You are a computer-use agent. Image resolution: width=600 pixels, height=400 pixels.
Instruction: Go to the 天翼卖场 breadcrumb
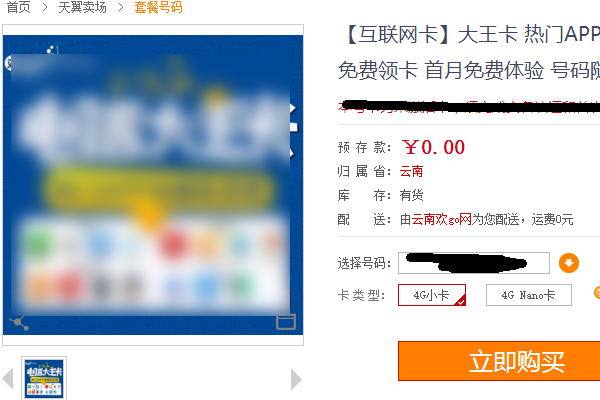82,7
